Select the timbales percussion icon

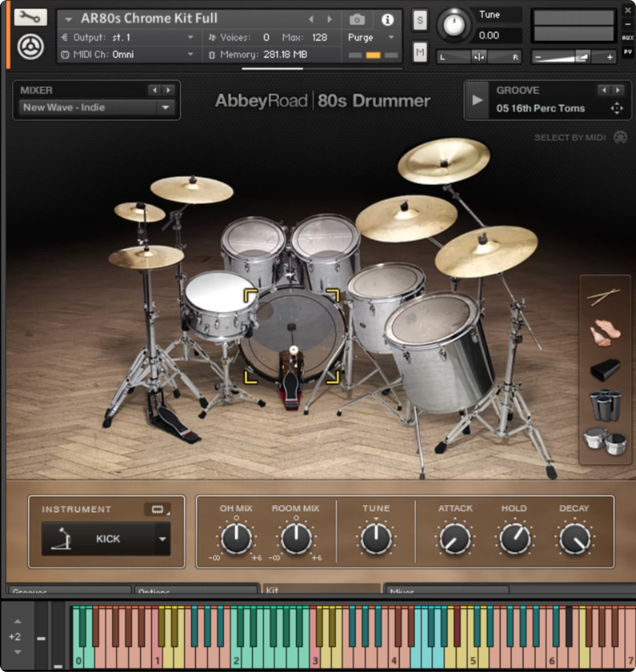tap(604, 442)
